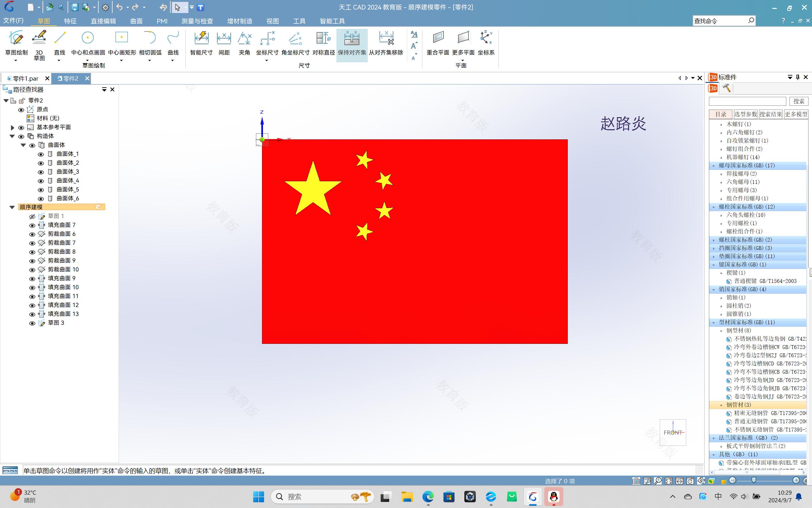Click the Windows taskbar 搜索 box
The height and width of the screenshot is (508, 812).
click(322, 497)
